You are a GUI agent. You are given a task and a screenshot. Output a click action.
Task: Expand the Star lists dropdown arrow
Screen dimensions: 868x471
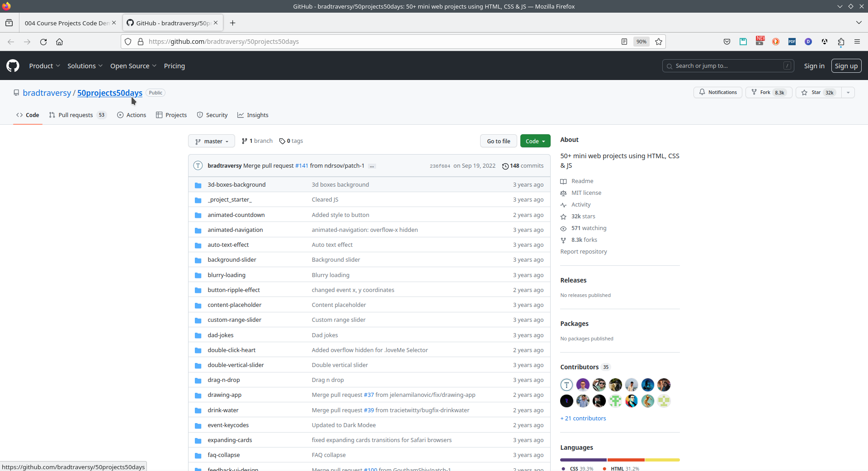pos(848,93)
